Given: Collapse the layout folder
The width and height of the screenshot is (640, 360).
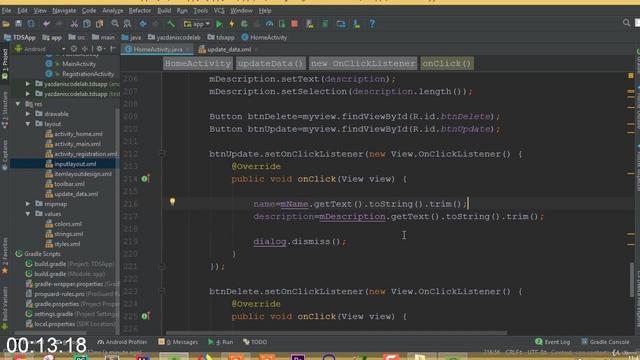Looking at the screenshot, I should [28, 124].
